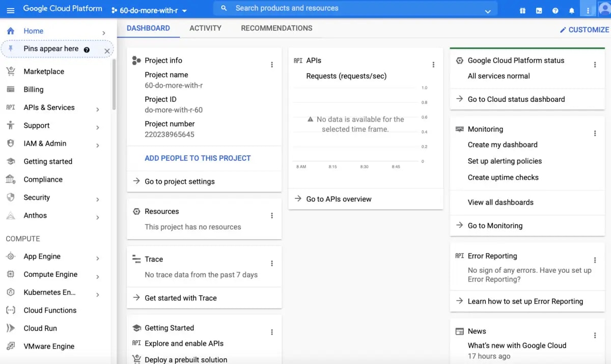
Task: Open the gift icon in top bar
Action: 522,10
